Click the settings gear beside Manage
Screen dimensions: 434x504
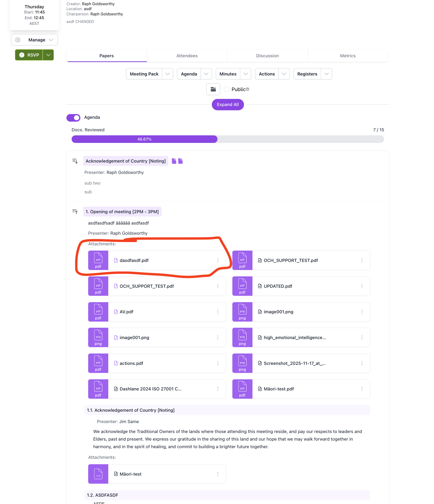(17, 40)
